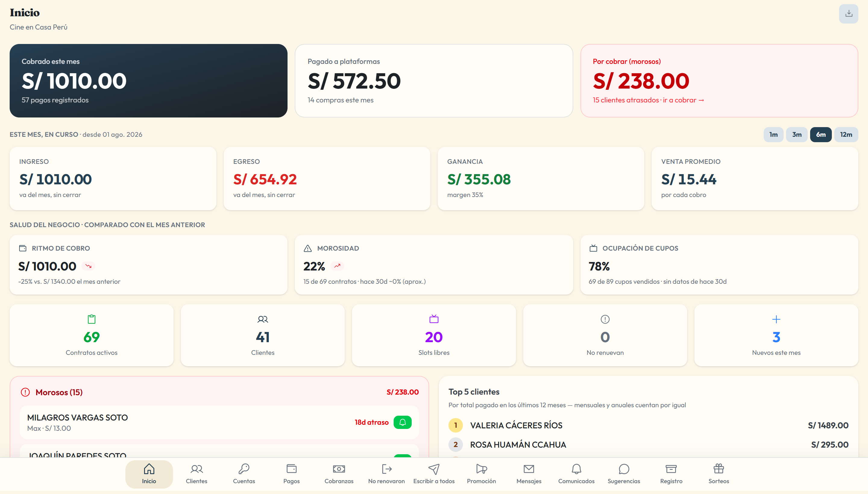The height and width of the screenshot is (494, 868).
Task: Open the Mensajes envelope icon
Action: 529,469
